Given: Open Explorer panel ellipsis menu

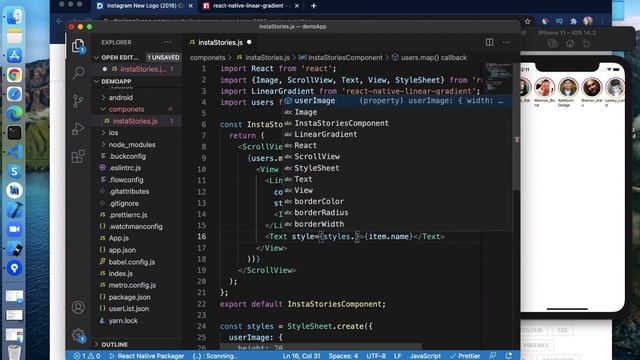Looking at the screenshot, I should pos(167,42).
